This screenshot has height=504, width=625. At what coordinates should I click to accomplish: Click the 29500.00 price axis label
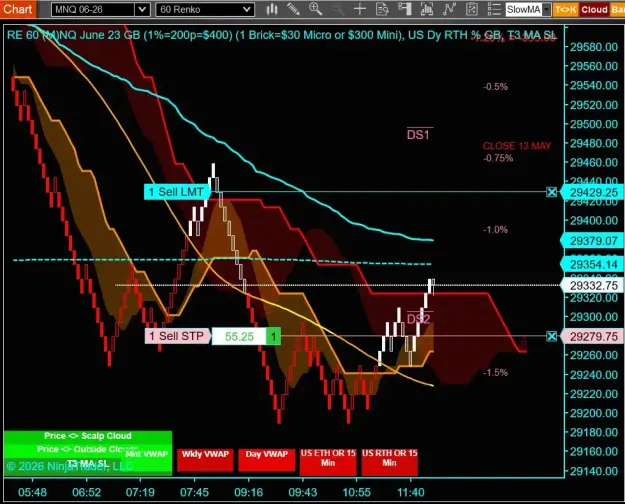(594, 124)
